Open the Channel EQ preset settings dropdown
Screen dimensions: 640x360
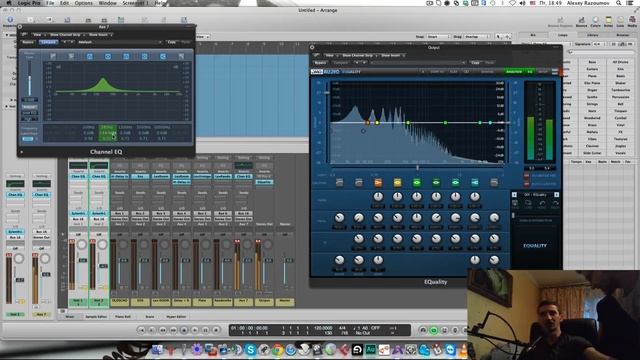point(119,42)
